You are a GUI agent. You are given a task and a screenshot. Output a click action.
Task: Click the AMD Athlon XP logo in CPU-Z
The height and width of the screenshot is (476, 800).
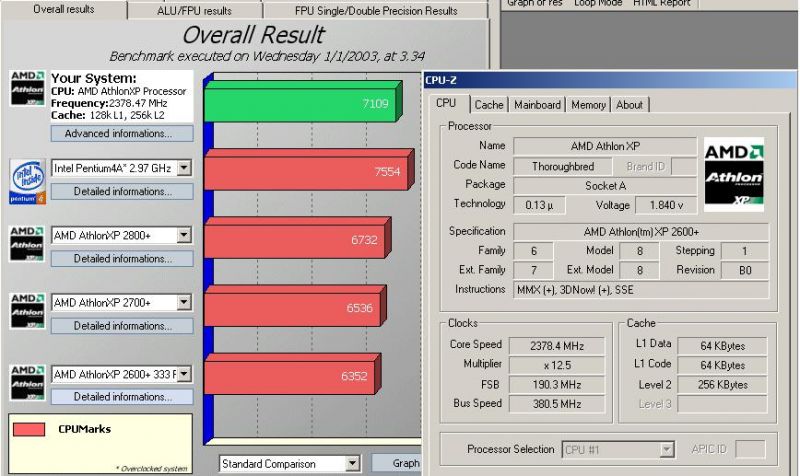[734, 174]
